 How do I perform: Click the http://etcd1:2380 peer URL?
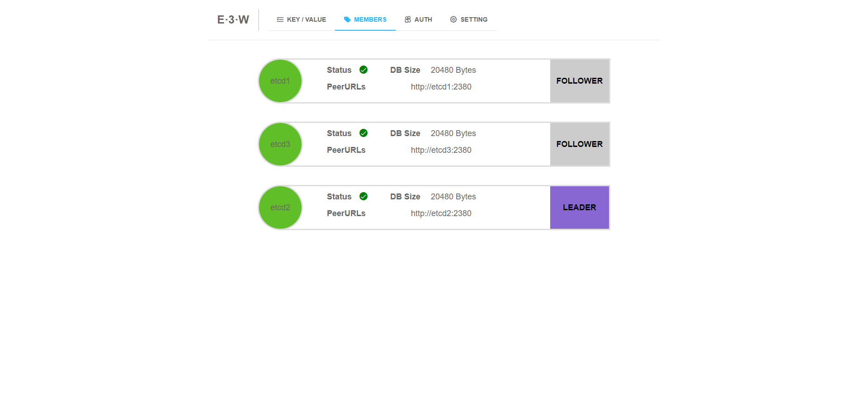click(x=441, y=87)
